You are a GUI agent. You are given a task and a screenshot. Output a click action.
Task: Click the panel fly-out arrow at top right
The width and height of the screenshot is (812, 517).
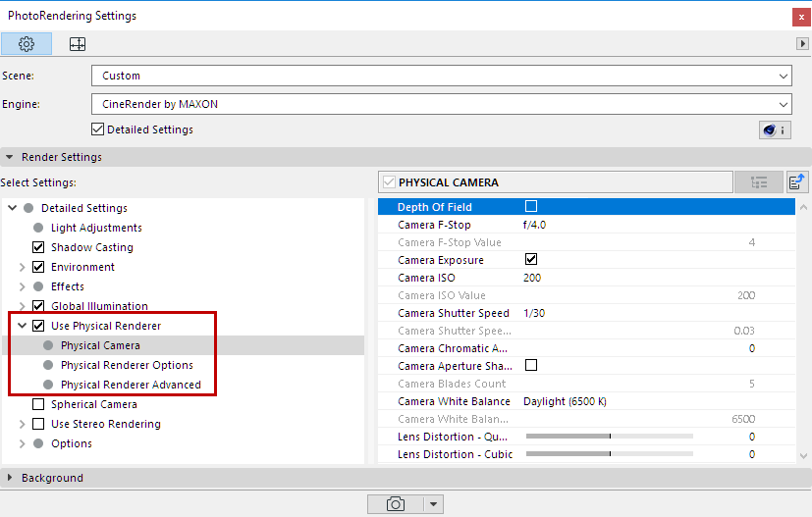click(x=802, y=44)
